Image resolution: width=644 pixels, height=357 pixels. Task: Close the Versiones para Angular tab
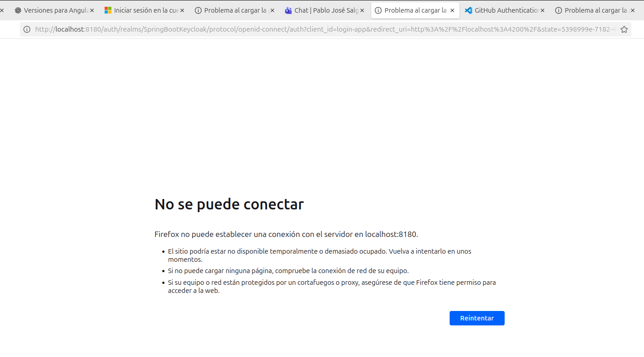(x=92, y=10)
